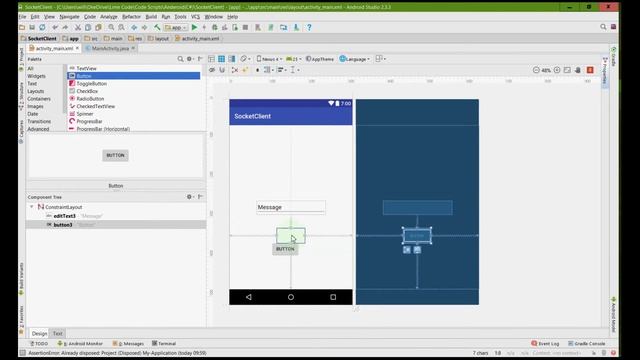Toggle Autoconnect magnet icon
640x360 pixels.
pyautogui.click(x=222, y=70)
